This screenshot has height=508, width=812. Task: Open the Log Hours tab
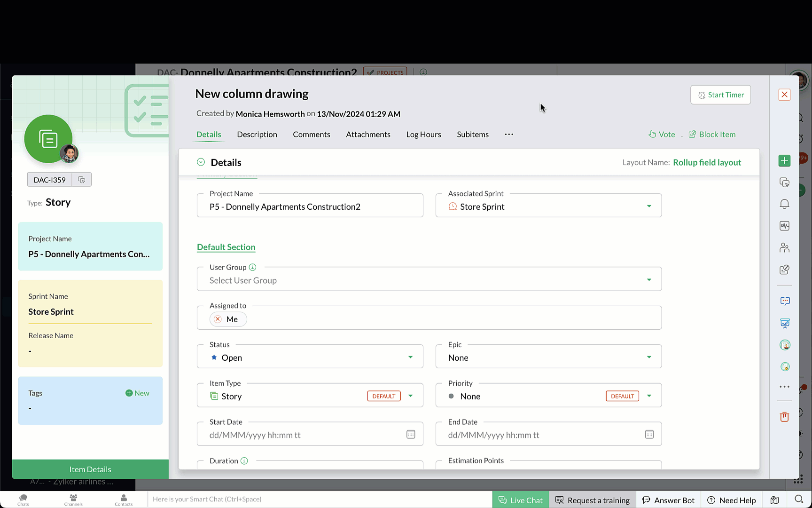point(423,135)
